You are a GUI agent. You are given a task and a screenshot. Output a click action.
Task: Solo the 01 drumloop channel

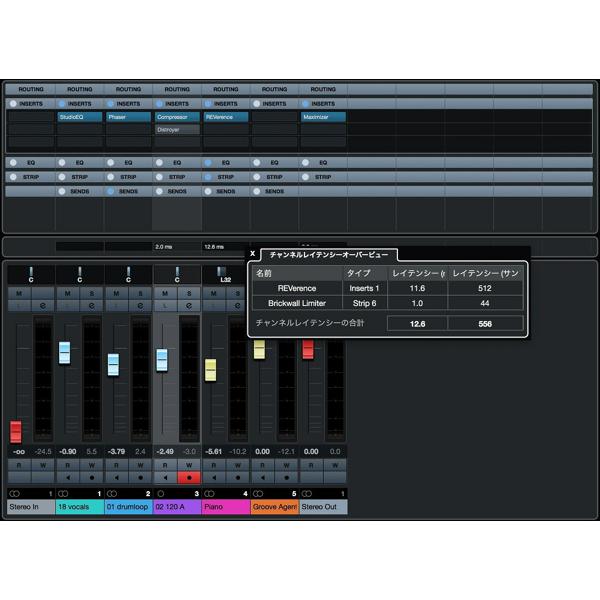(x=140, y=293)
